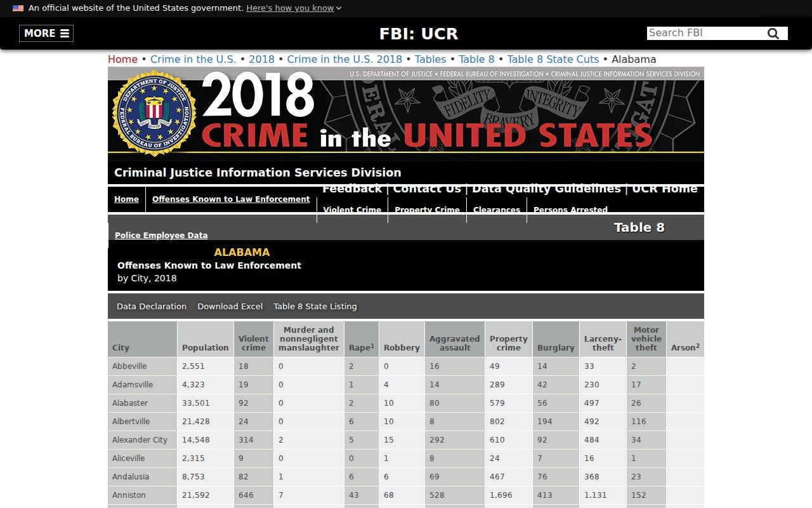Select the Albertville city row label
812x508 pixels.
131,422
